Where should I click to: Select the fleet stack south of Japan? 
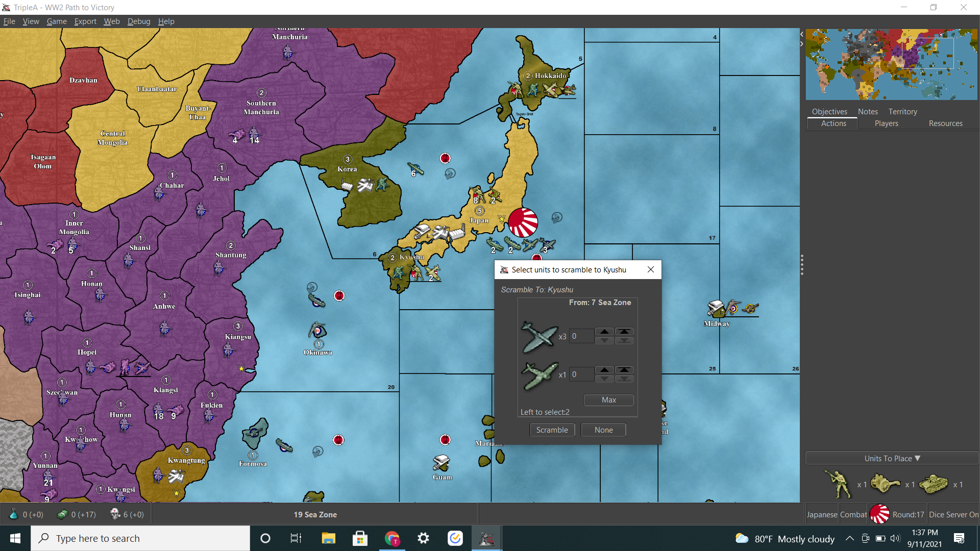521,245
